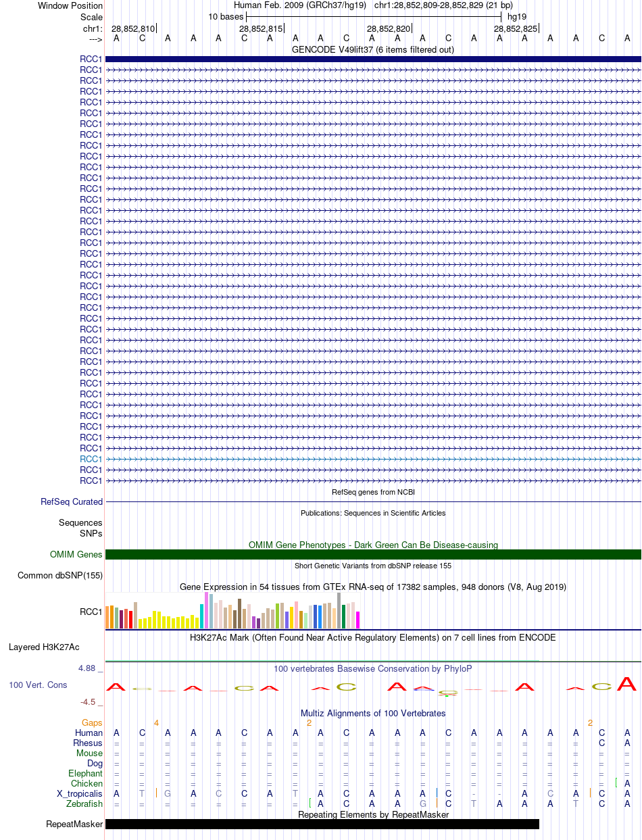Open the OMIM Gene Phenotypes track title
The height and width of the screenshot is (840, 642).
pyautogui.click(x=373, y=545)
